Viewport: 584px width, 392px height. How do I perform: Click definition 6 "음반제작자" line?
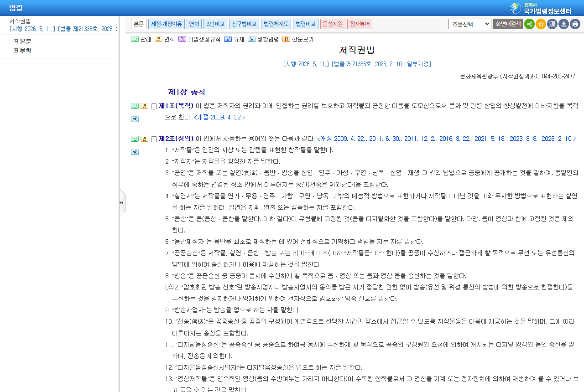coord(294,242)
